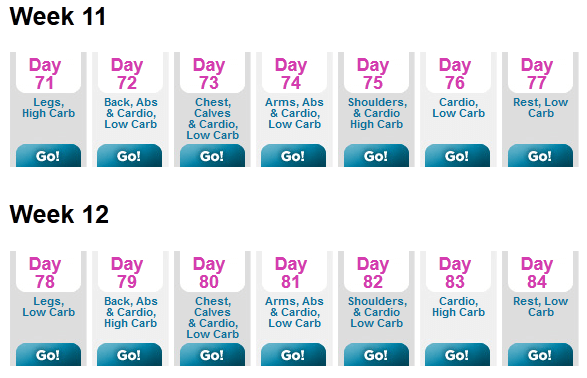
Task: Start Day 73 Chest, Calves & Cardio
Action: (x=212, y=156)
